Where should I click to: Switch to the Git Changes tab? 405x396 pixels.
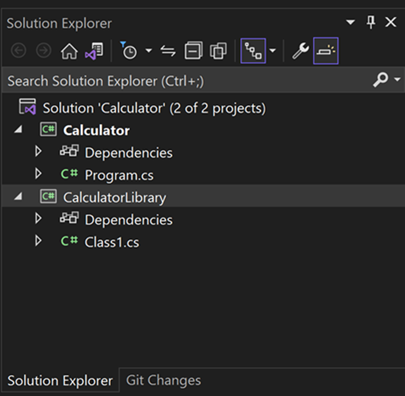pos(163,380)
